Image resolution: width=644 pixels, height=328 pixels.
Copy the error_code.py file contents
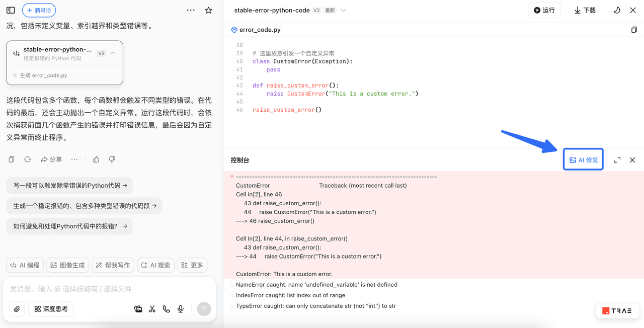[634, 30]
